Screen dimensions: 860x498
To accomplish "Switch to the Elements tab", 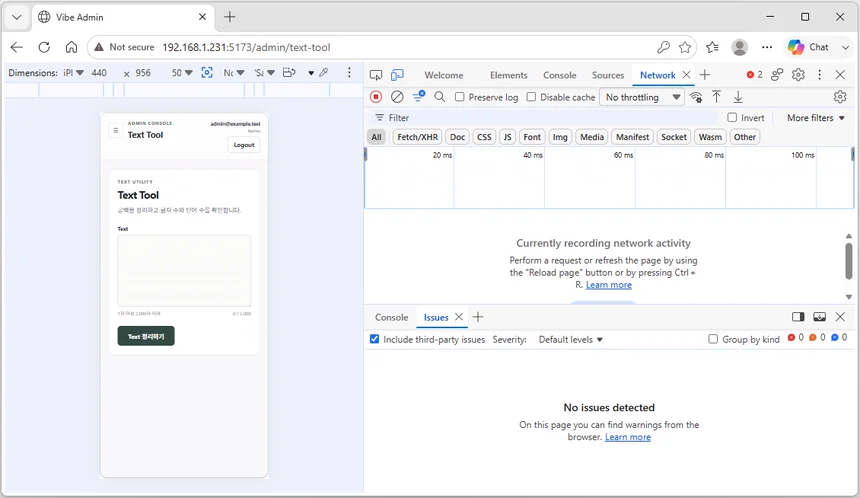I will pyautogui.click(x=508, y=75).
